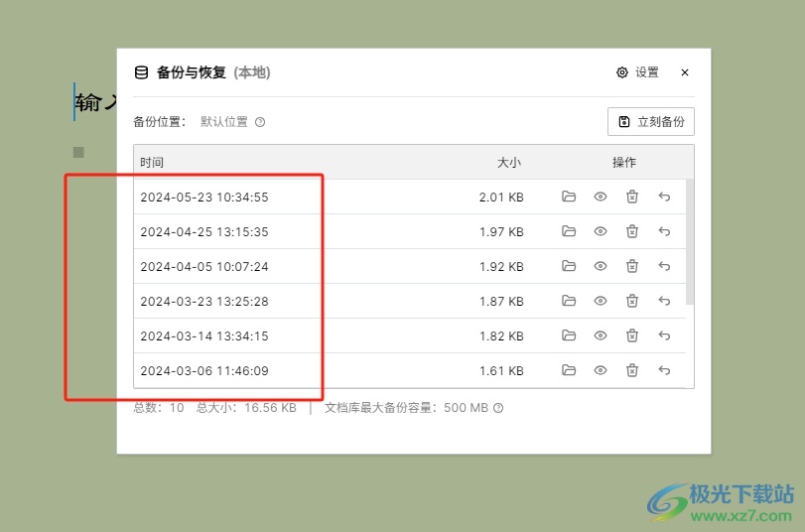The height and width of the screenshot is (532, 805).
Task: Delete backup 2024-03-23 13:25:28
Action: coord(632,301)
